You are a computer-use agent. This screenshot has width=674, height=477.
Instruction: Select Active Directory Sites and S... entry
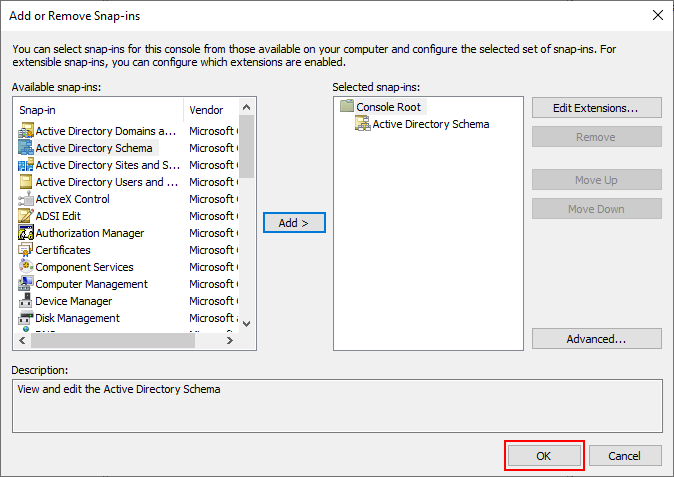pyautogui.click(x=107, y=165)
